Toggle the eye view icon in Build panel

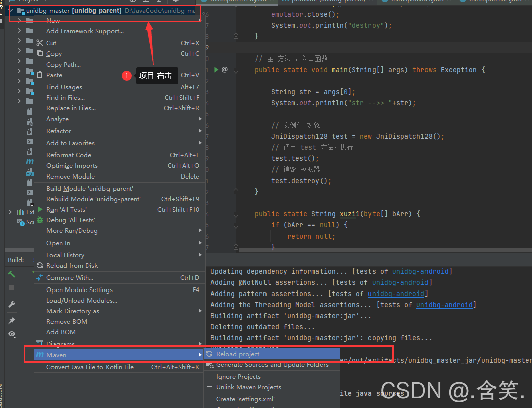12,334
